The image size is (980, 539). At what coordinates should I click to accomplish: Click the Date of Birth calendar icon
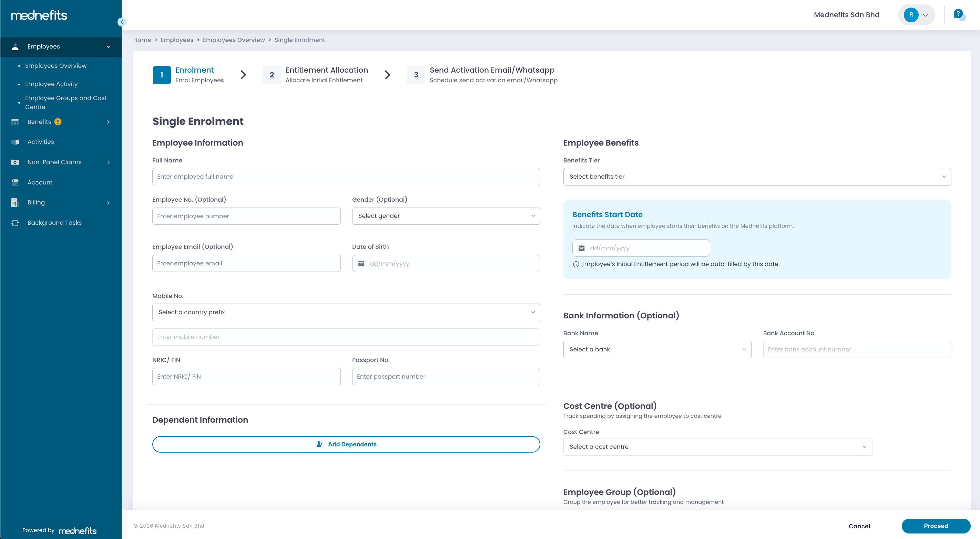(361, 263)
